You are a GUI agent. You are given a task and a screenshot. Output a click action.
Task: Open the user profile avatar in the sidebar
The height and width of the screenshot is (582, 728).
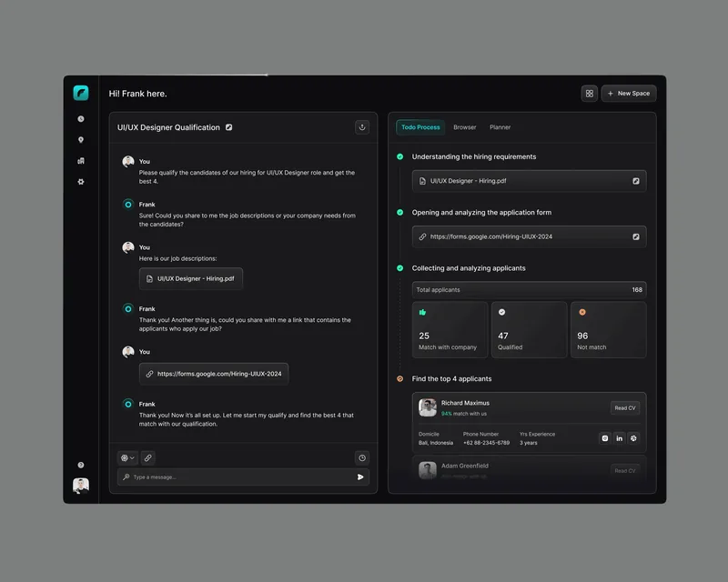click(x=81, y=486)
